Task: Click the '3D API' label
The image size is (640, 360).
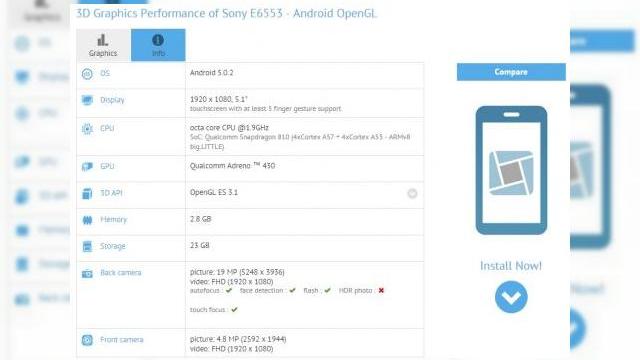Action: pos(111,193)
